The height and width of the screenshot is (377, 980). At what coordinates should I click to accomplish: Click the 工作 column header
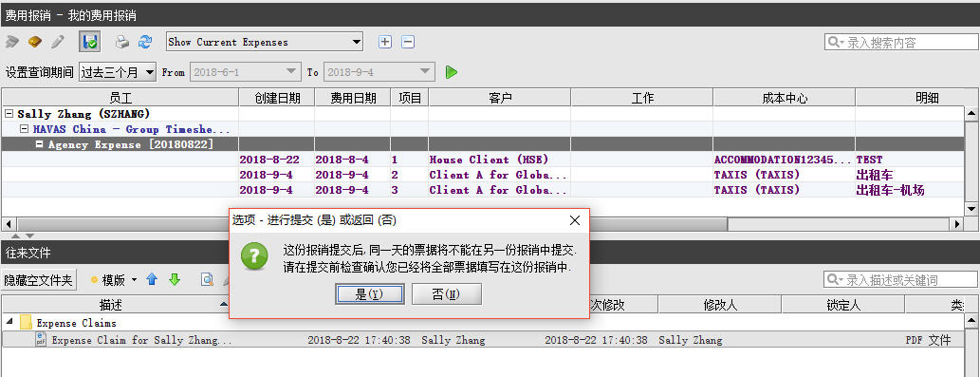(x=642, y=98)
